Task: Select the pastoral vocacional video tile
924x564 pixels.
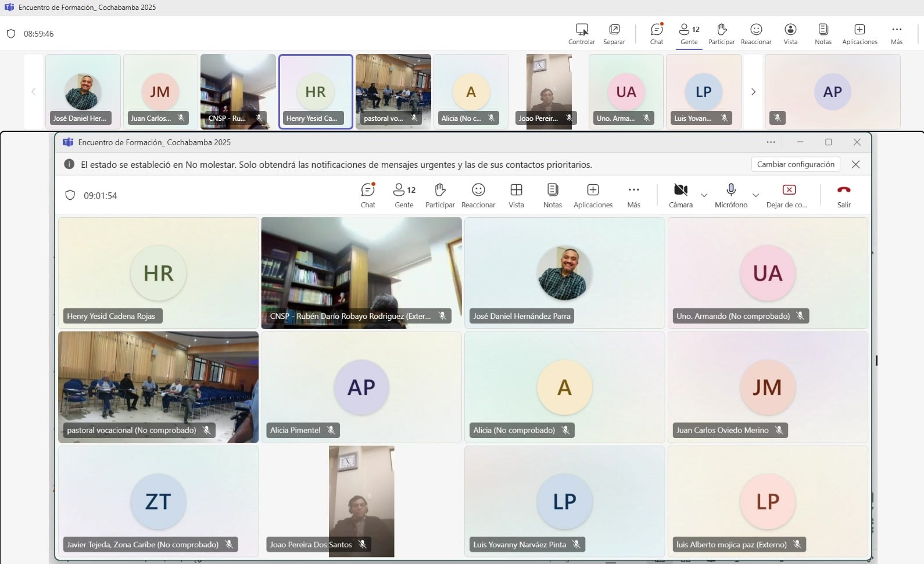Action: (158, 386)
